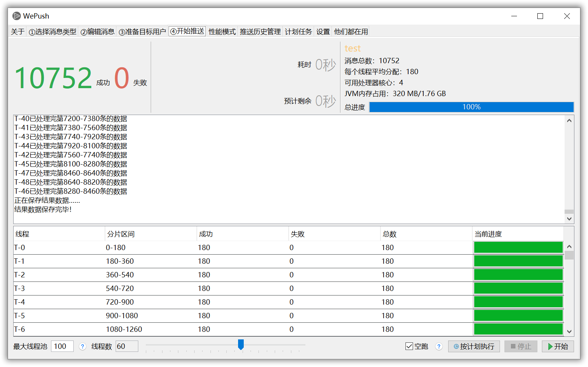Viewport: 588px width, 367px height.
Task: Click the red 0 failure count
Action: pos(122,78)
